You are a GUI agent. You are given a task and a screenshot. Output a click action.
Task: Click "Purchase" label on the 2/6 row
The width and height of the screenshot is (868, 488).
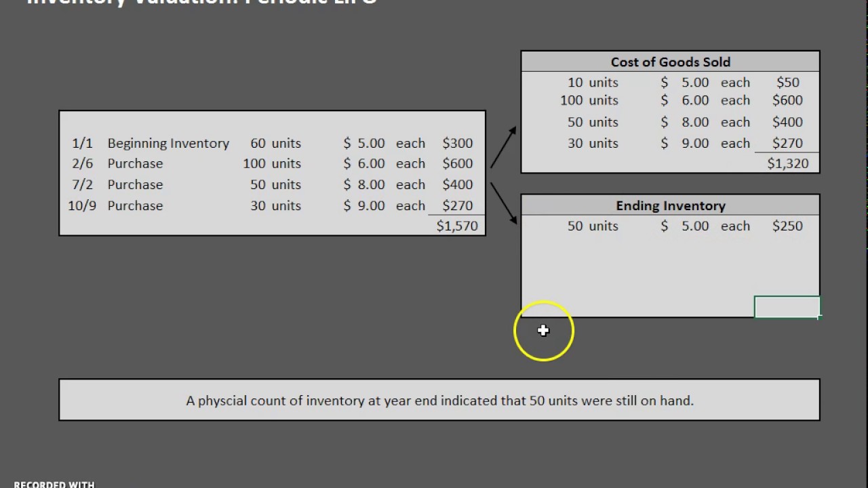pyautogui.click(x=135, y=163)
